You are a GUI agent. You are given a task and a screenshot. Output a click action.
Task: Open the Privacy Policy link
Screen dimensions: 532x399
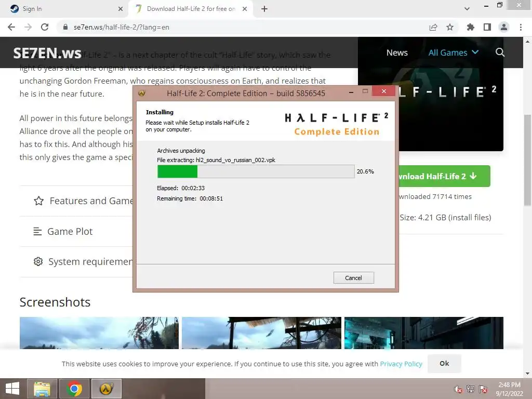[401, 364]
